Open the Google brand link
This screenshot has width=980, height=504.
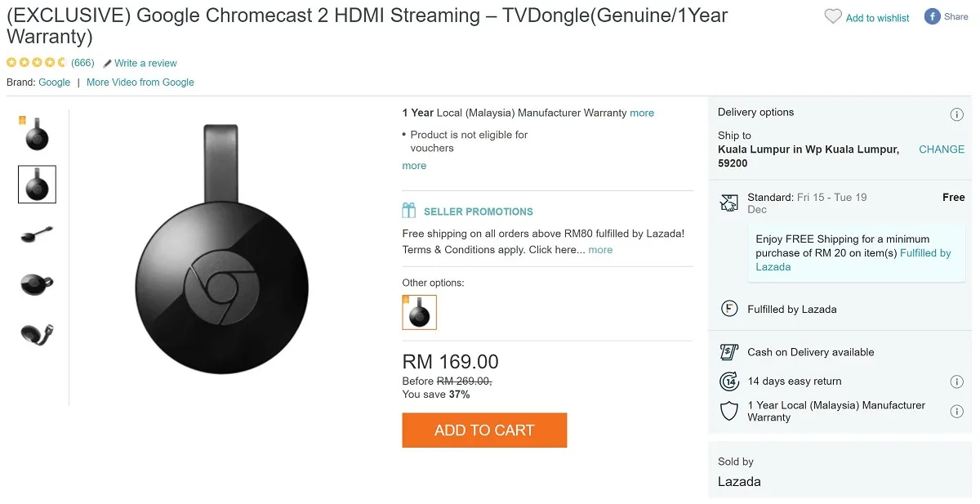click(x=55, y=82)
